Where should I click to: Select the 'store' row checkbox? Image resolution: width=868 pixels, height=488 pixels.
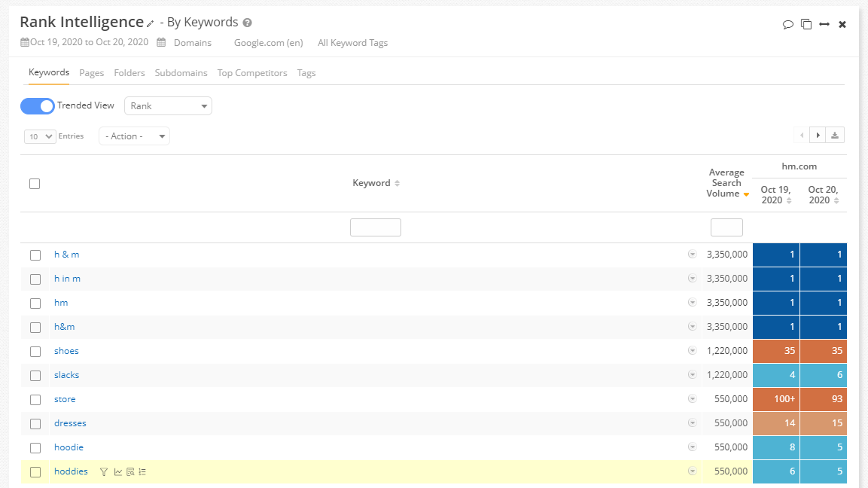point(35,400)
